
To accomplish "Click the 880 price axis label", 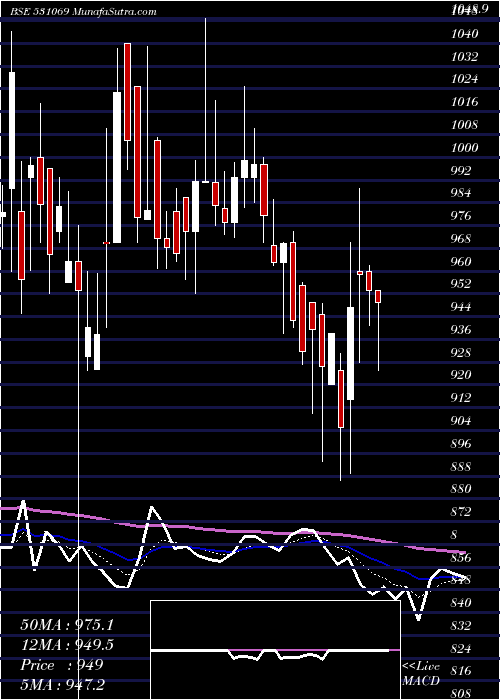I will [461, 489].
